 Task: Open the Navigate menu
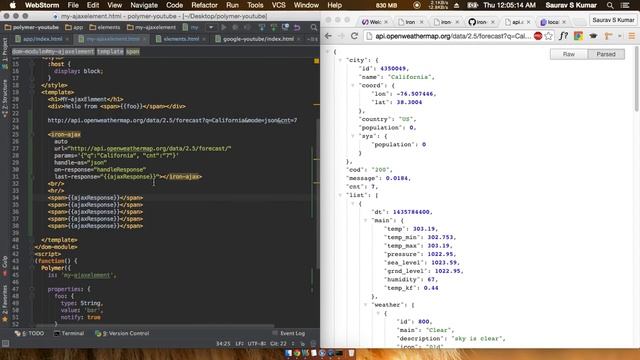[x=144, y=5]
